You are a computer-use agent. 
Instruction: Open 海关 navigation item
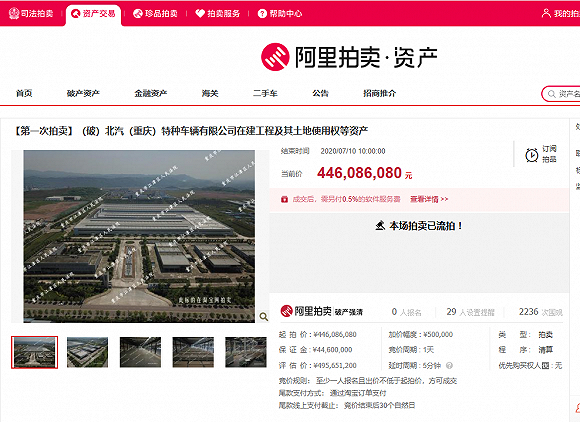210,93
